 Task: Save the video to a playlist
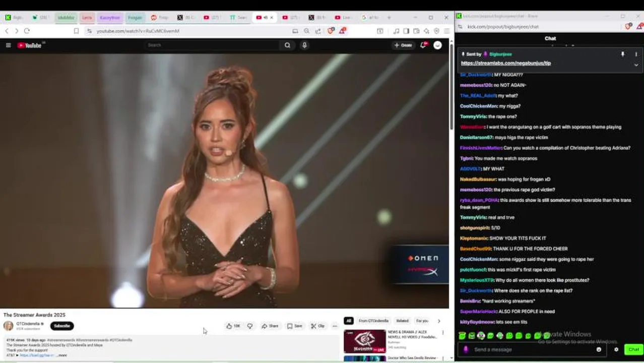[x=295, y=326]
